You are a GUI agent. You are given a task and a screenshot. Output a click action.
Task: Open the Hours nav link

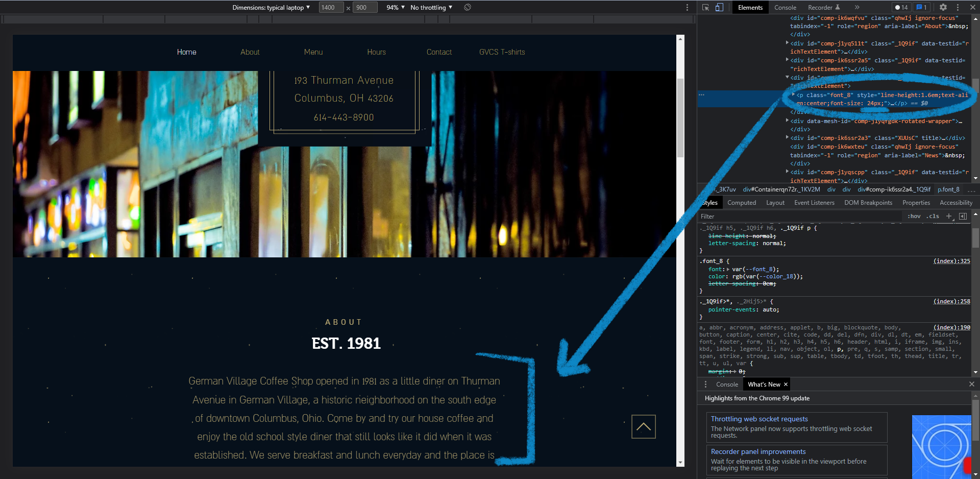pyautogui.click(x=376, y=52)
